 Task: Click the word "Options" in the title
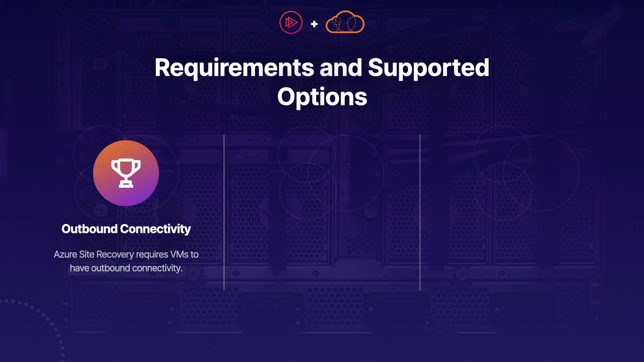click(x=322, y=97)
